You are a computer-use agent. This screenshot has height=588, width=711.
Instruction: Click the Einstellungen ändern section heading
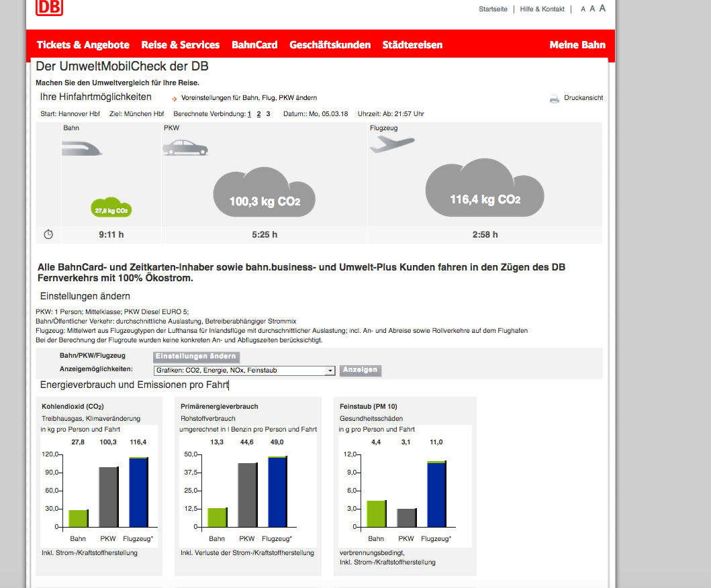point(85,296)
